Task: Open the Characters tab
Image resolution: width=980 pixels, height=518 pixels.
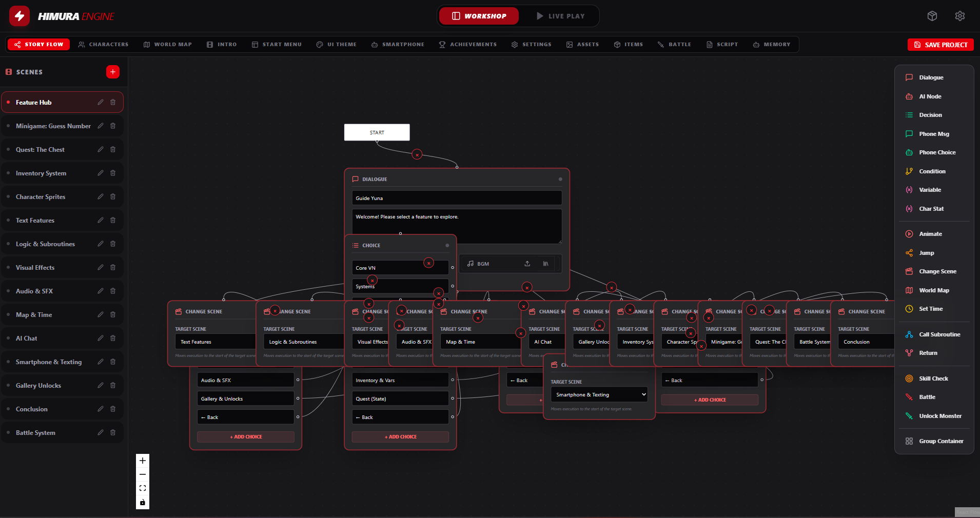Action: (x=104, y=45)
